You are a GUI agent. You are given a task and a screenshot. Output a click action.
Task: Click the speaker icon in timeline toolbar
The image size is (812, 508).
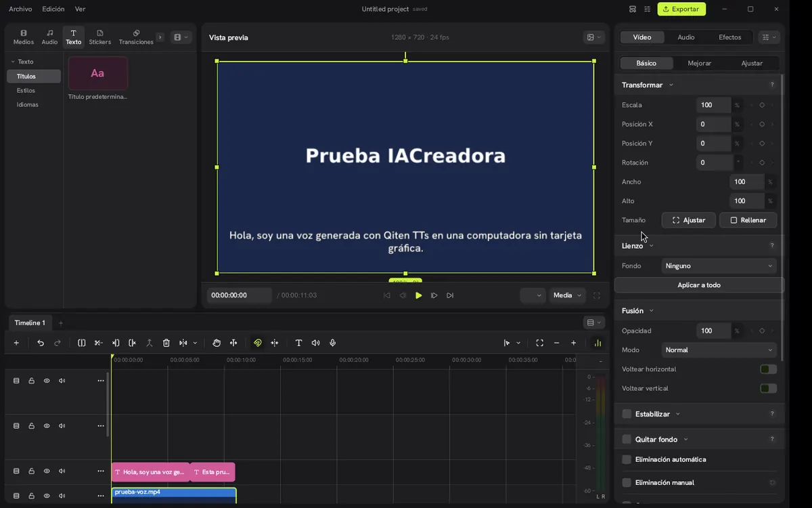pos(315,343)
